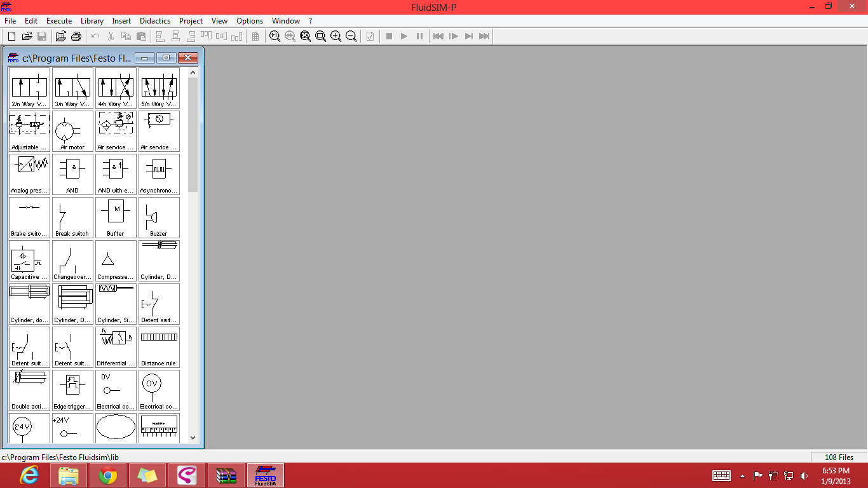
Task: Pick the AND logic component
Action: click(x=72, y=175)
